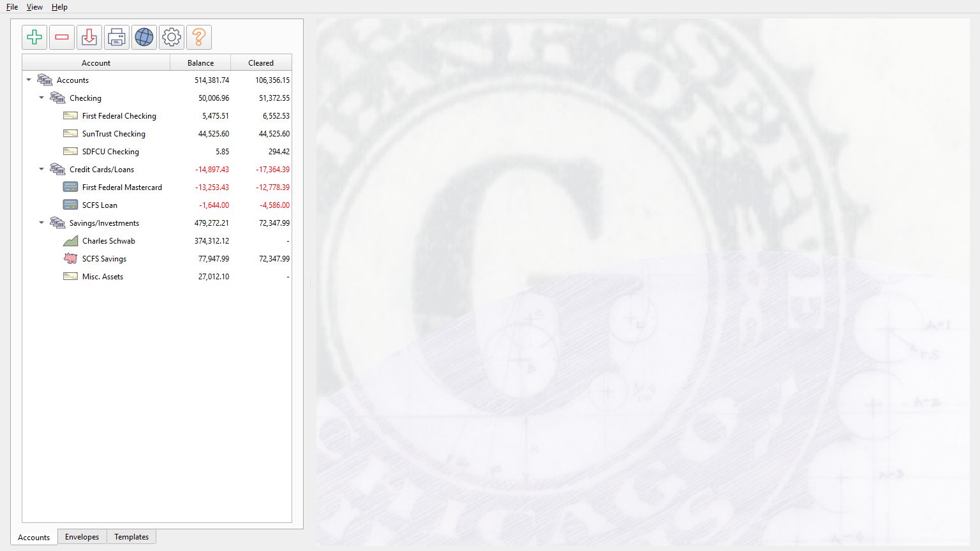
Task: Click the Cleared column header
Action: tap(261, 62)
